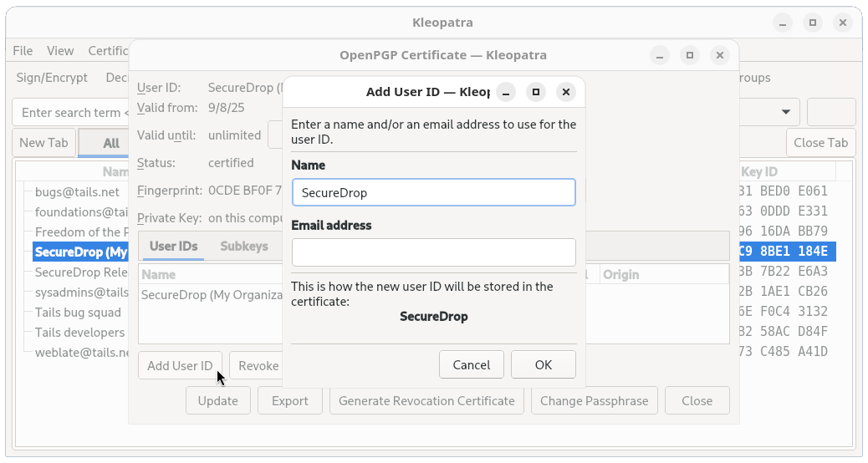Minimize the main Kleopatra window
This screenshot has width=868, height=463.
781,23
